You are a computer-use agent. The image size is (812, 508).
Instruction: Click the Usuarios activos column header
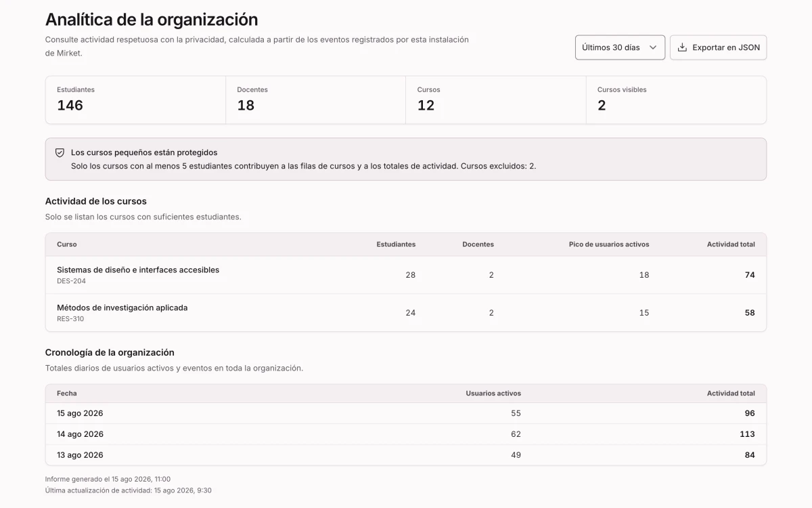[493, 394]
